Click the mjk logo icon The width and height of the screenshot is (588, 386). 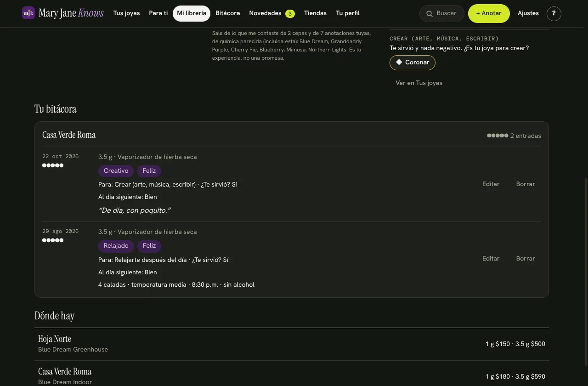point(28,13)
